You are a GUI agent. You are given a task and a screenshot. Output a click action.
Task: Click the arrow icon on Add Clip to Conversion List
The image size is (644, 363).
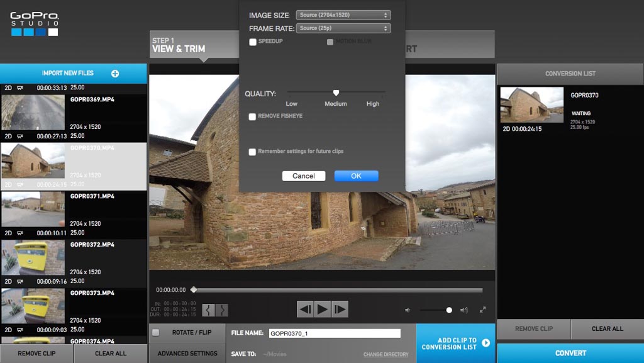486,343
